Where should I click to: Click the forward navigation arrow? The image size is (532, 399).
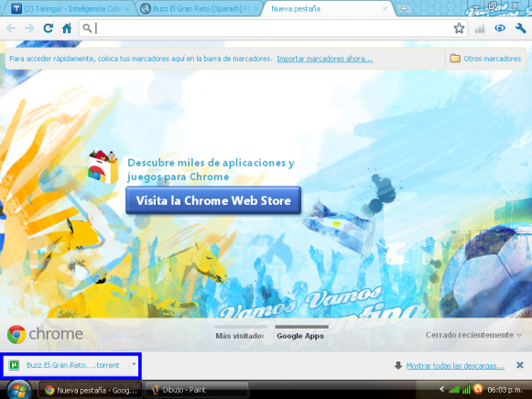29,28
